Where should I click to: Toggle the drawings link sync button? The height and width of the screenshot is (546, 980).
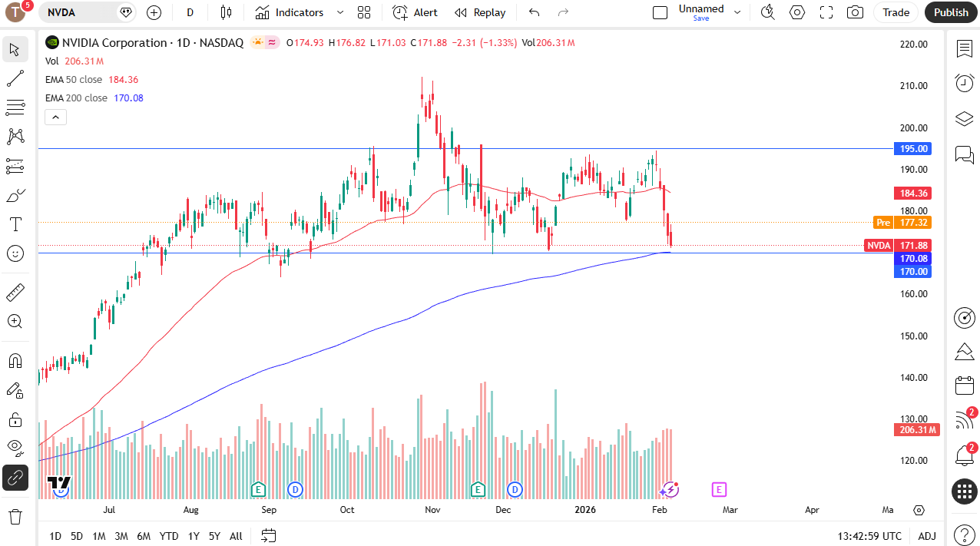pyautogui.click(x=15, y=478)
